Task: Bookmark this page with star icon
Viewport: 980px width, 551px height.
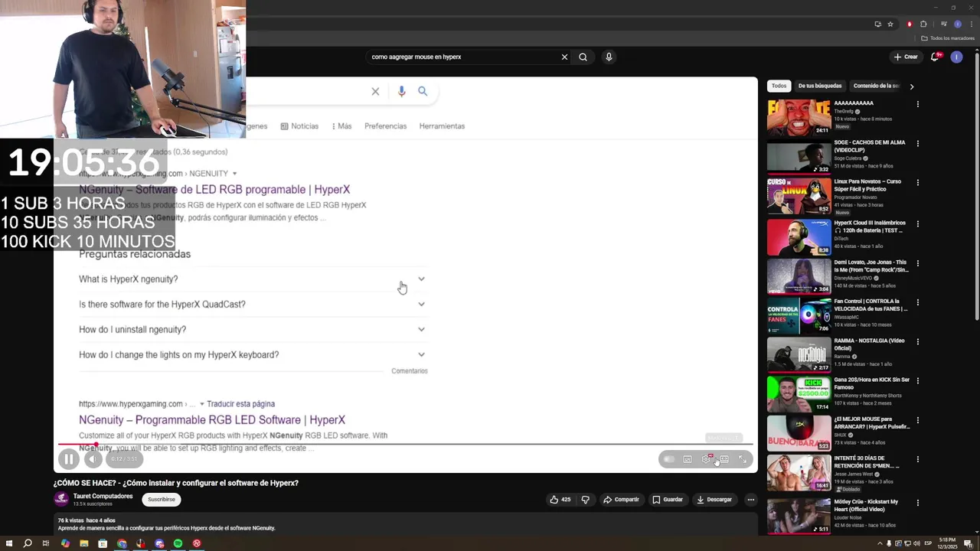Action: pos(890,24)
